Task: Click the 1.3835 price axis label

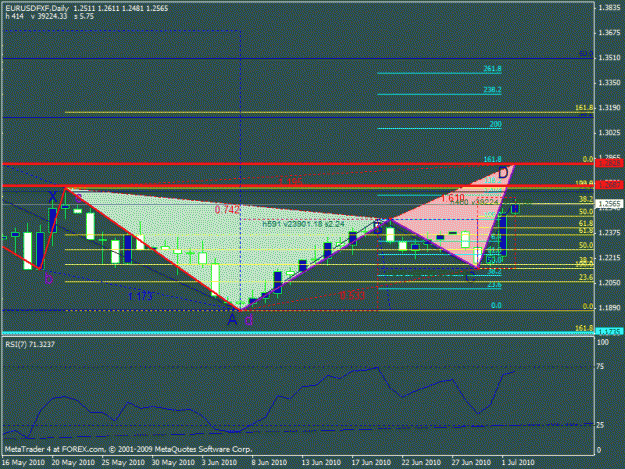Action: coord(609,8)
